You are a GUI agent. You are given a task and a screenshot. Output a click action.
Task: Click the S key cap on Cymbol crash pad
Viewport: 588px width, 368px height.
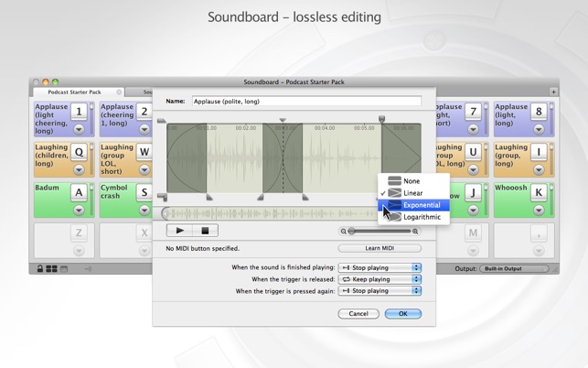coord(144,192)
